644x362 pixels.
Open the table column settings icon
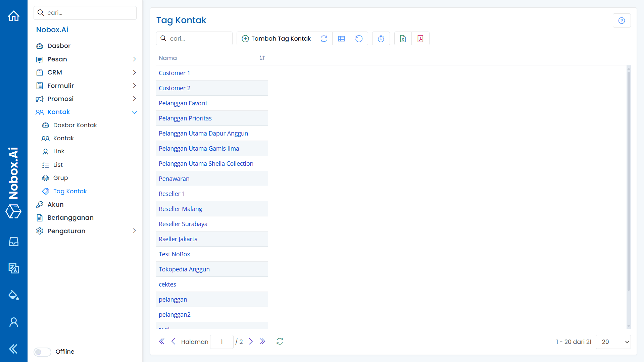(341, 39)
